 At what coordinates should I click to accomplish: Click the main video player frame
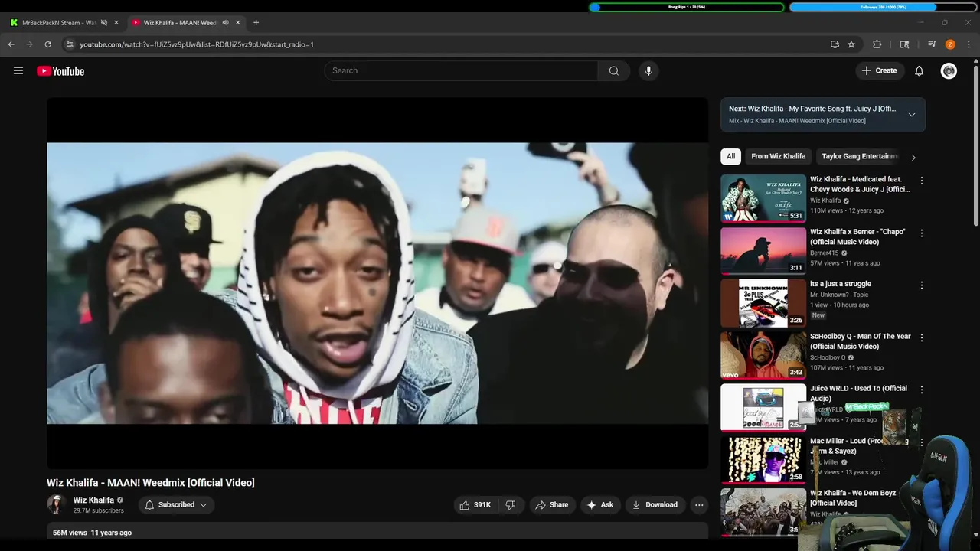pos(377,283)
